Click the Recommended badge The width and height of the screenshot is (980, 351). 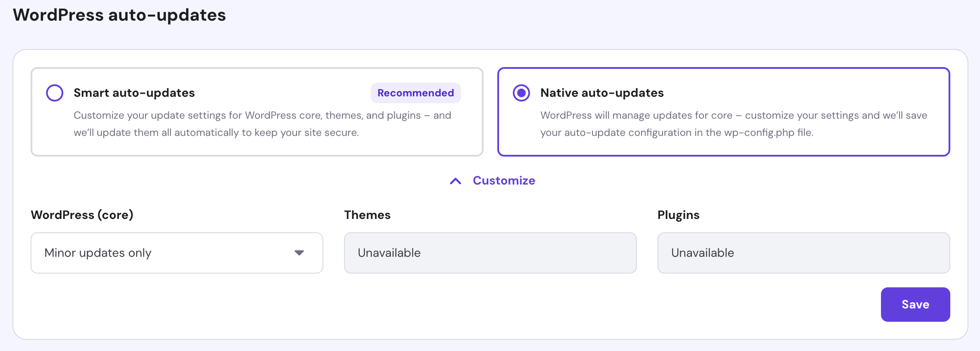[416, 93]
